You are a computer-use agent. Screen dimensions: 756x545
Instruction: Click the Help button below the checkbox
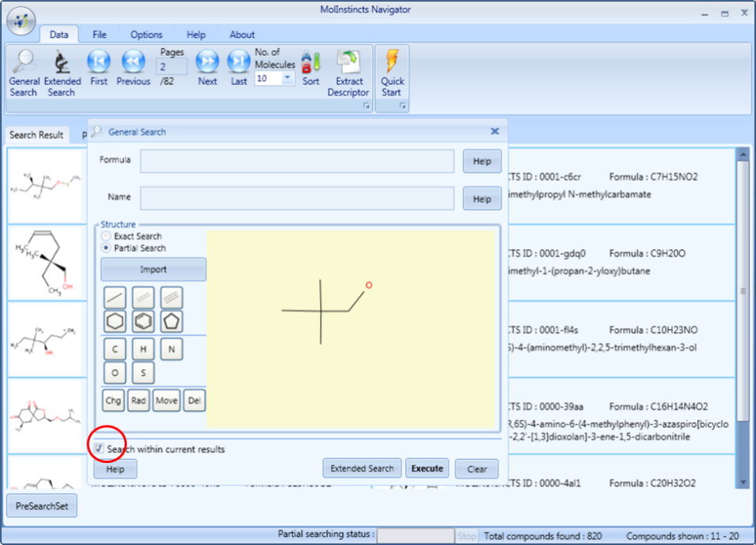pos(115,468)
